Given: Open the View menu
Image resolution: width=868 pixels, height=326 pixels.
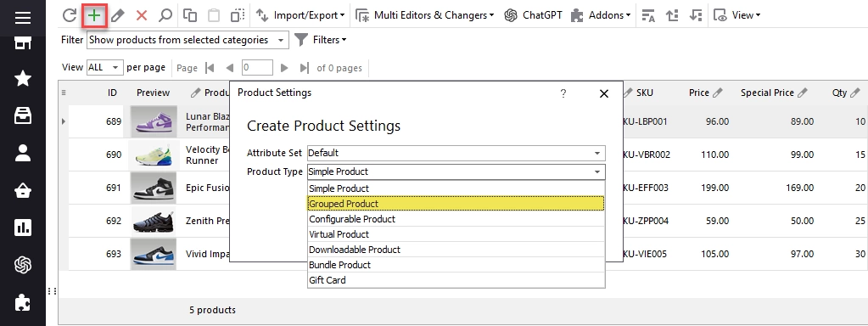Looking at the screenshot, I should coord(736,15).
